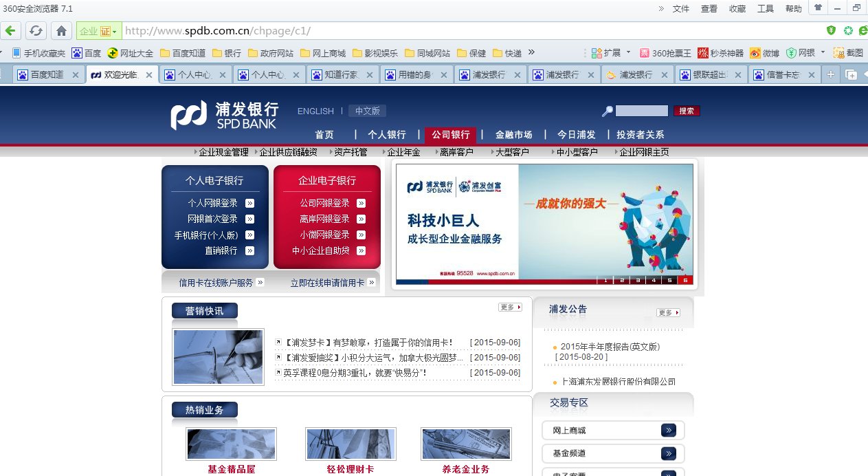Click the browser home icon
Viewport: 868px width, 476px height.
coord(62,30)
